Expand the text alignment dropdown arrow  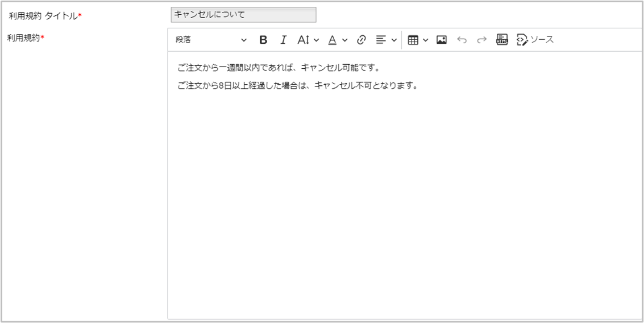394,40
